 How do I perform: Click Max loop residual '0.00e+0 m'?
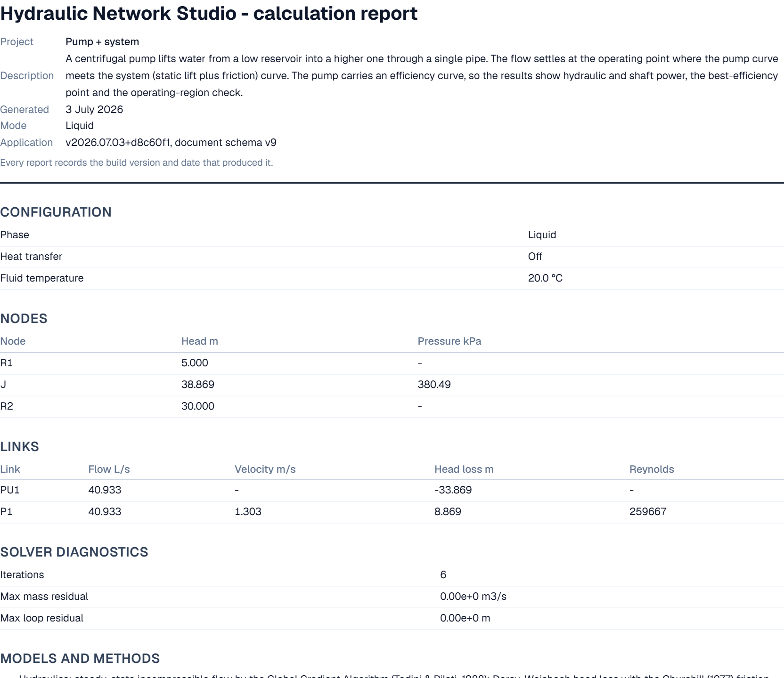tap(465, 618)
